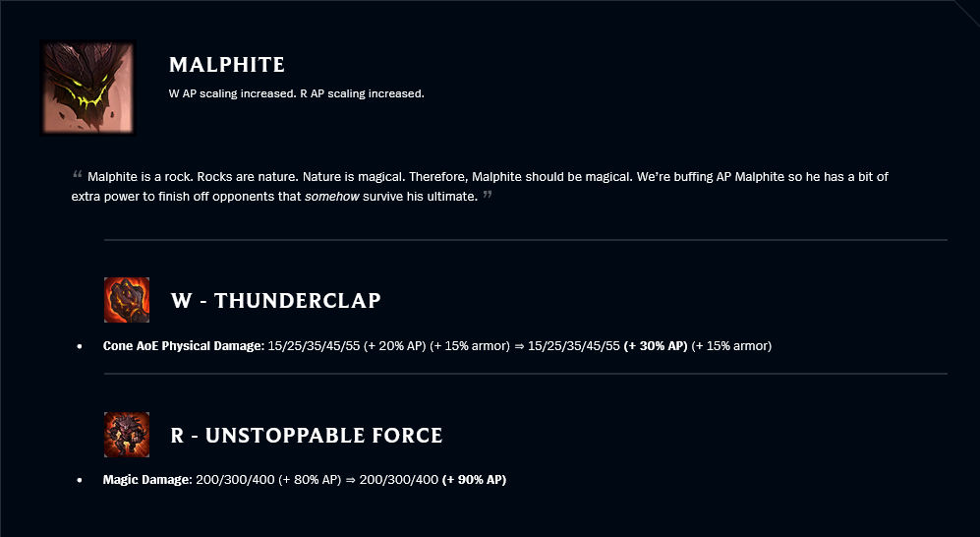
Task: Click the 'Magic Damage' label
Action: tap(147, 480)
